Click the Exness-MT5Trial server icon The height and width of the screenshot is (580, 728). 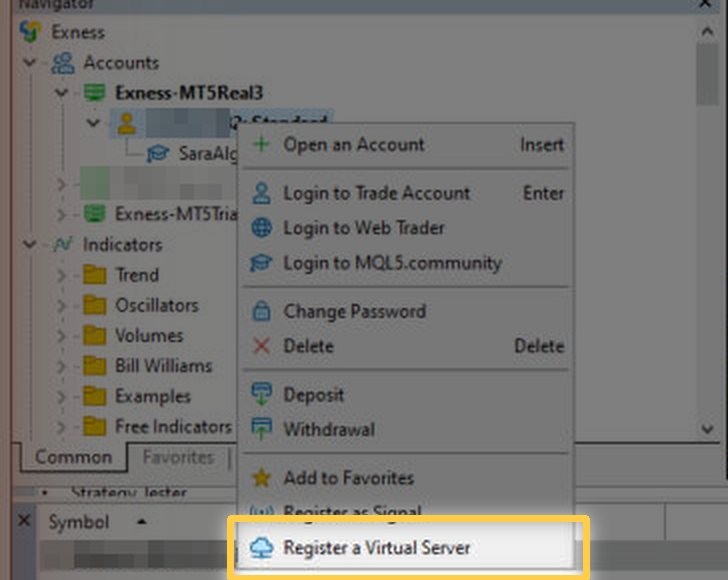(95, 214)
